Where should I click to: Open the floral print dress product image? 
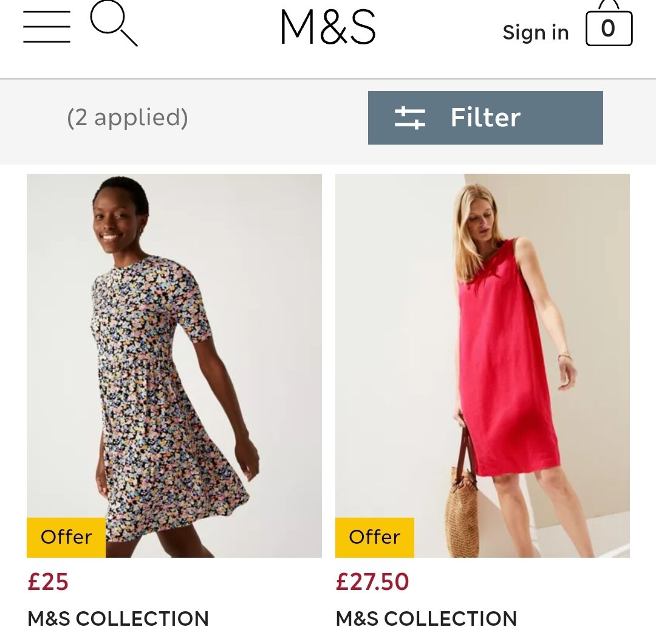[174, 365]
